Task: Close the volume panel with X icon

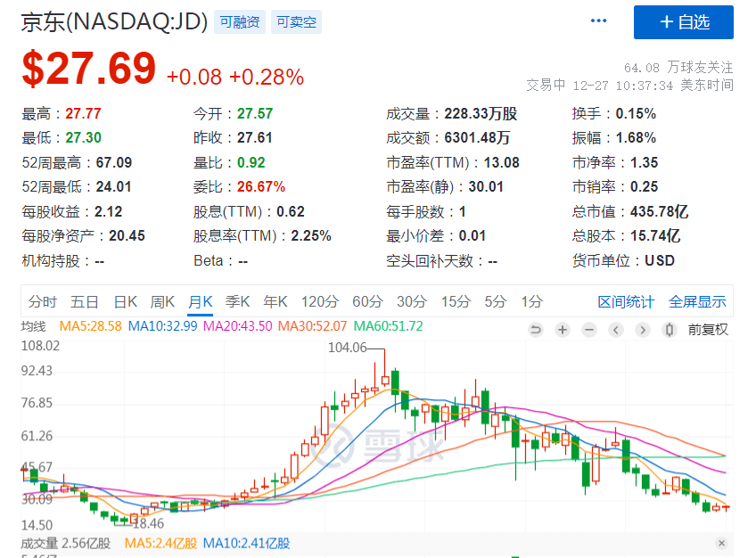Action: click(x=721, y=543)
